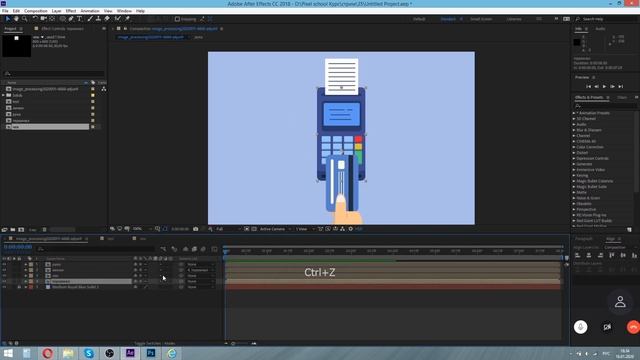Toggle visibility eye of layer 1
This screenshot has height=360, width=640.
(x=4, y=264)
